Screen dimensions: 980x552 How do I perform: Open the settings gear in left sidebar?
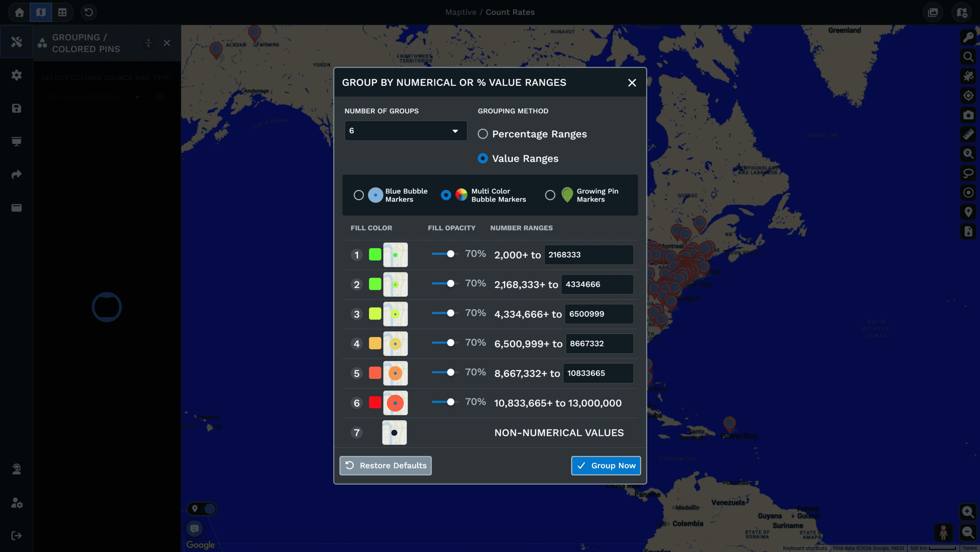point(16,75)
